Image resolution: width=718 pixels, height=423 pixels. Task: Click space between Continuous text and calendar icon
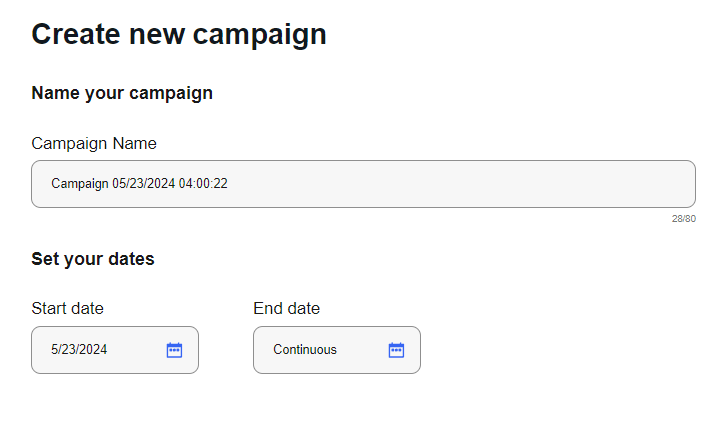click(x=362, y=350)
